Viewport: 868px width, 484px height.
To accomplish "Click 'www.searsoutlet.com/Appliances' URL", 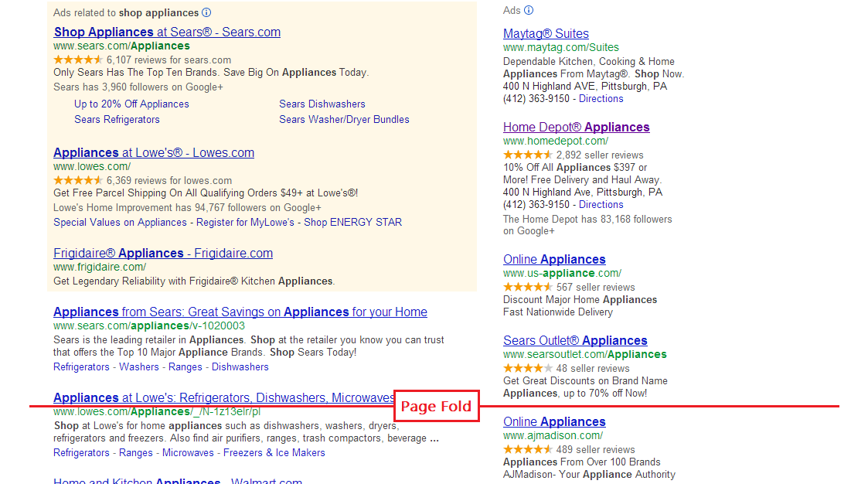I will [584, 354].
